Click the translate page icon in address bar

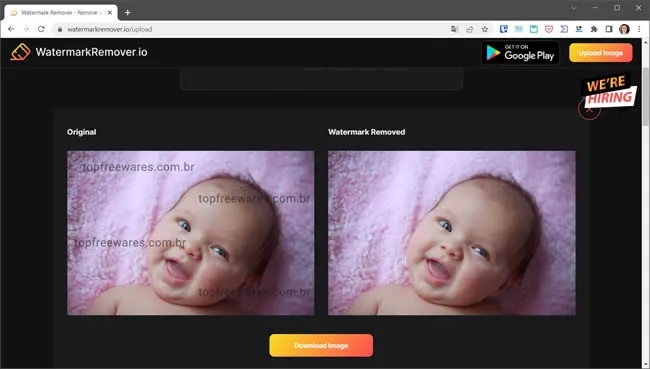tap(454, 29)
